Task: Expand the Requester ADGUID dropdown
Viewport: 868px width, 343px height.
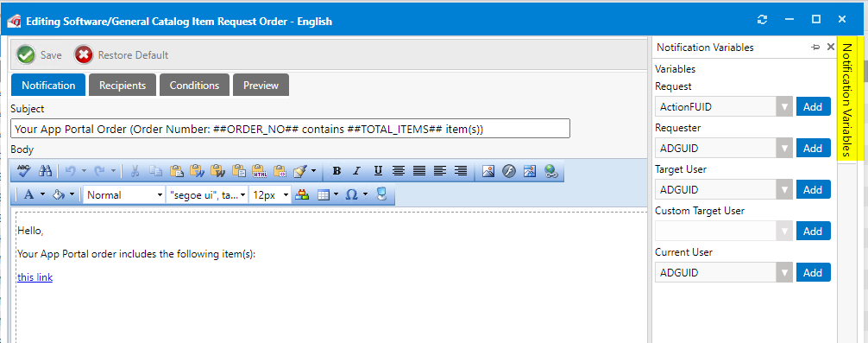Action: (x=784, y=148)
